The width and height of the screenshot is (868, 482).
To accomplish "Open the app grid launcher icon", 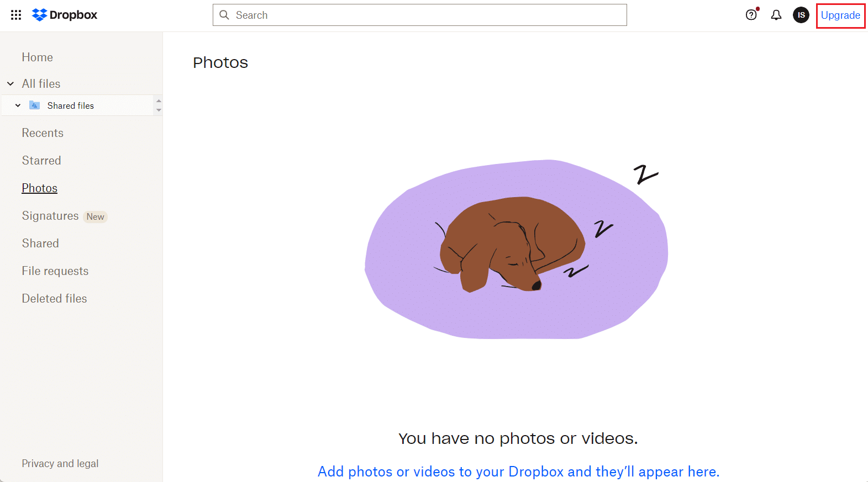I will pos(16,15).
